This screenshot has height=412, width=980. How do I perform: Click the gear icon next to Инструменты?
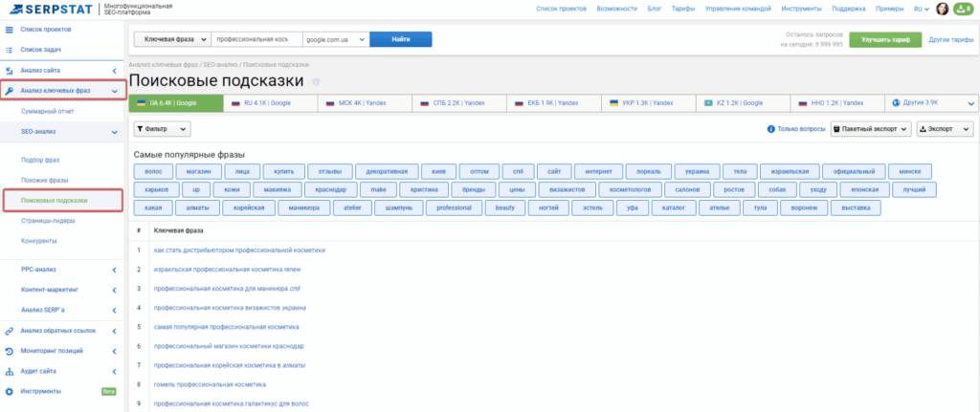9,391
